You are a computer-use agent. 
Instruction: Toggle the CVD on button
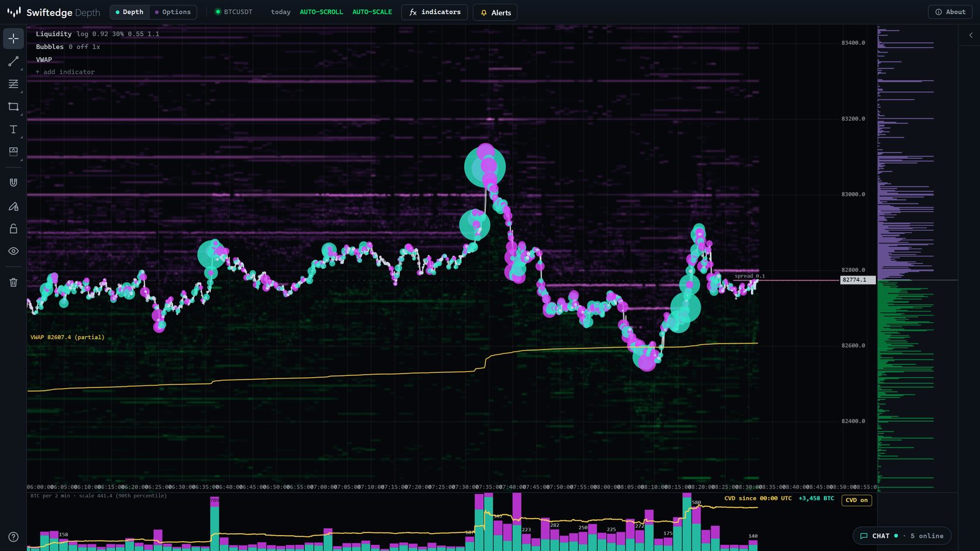coord(857,500)
